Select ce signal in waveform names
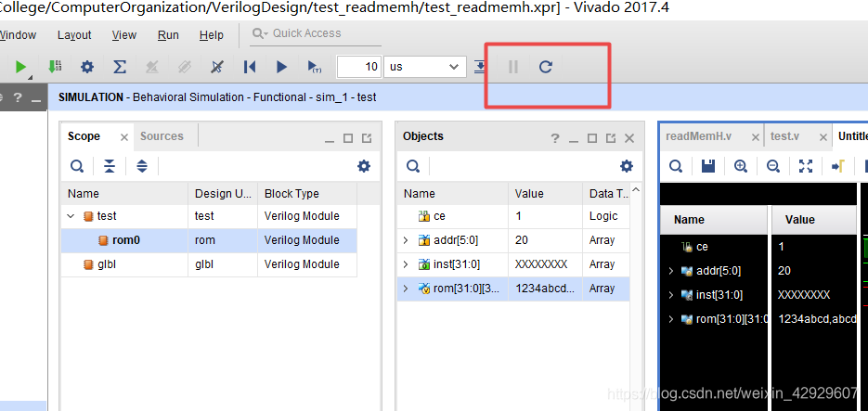 tap(702, 247)
